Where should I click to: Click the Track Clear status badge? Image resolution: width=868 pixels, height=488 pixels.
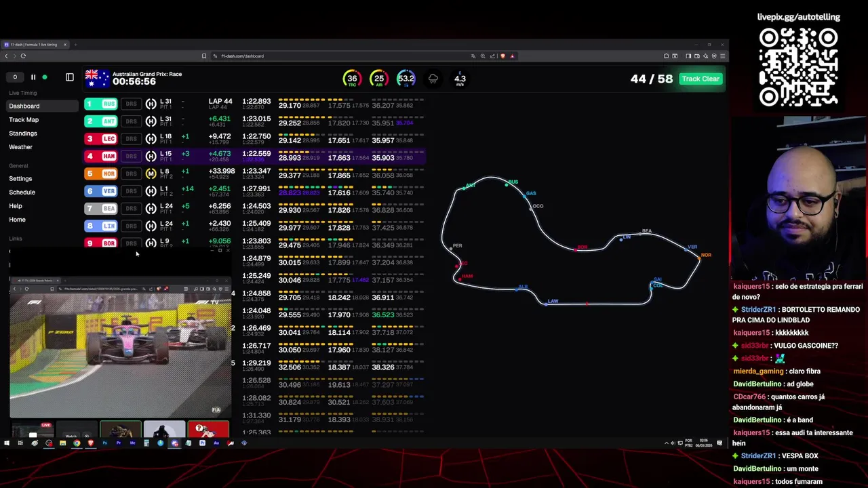[x=701, y=79]
